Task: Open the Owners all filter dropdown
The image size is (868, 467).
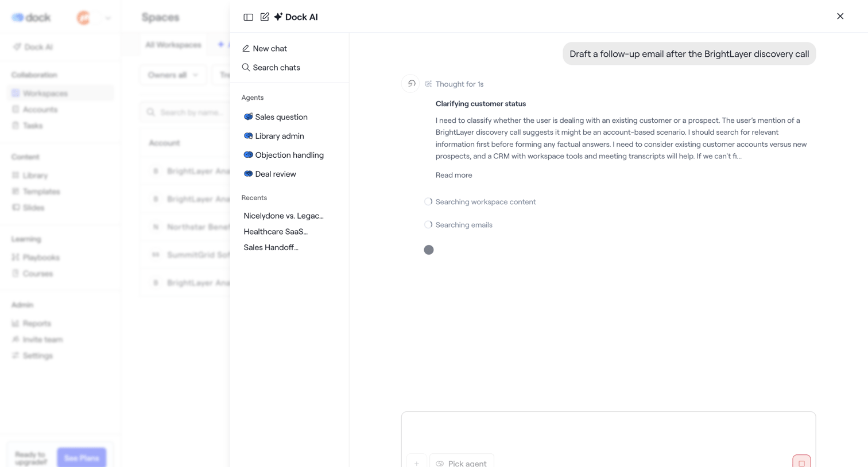Action: pos(173,75)
